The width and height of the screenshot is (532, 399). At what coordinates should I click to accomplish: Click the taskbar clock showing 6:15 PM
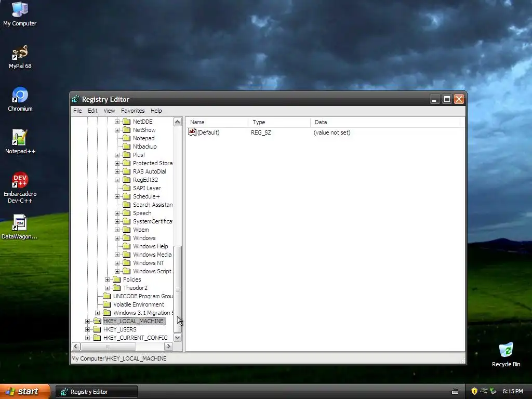coord(512,391)
